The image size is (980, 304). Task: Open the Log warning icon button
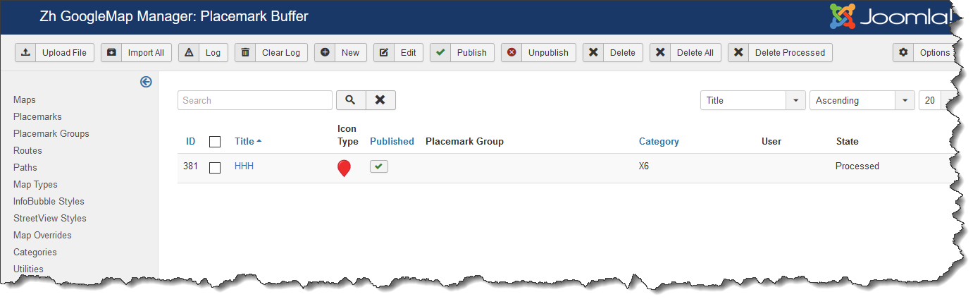pos(189,53)
